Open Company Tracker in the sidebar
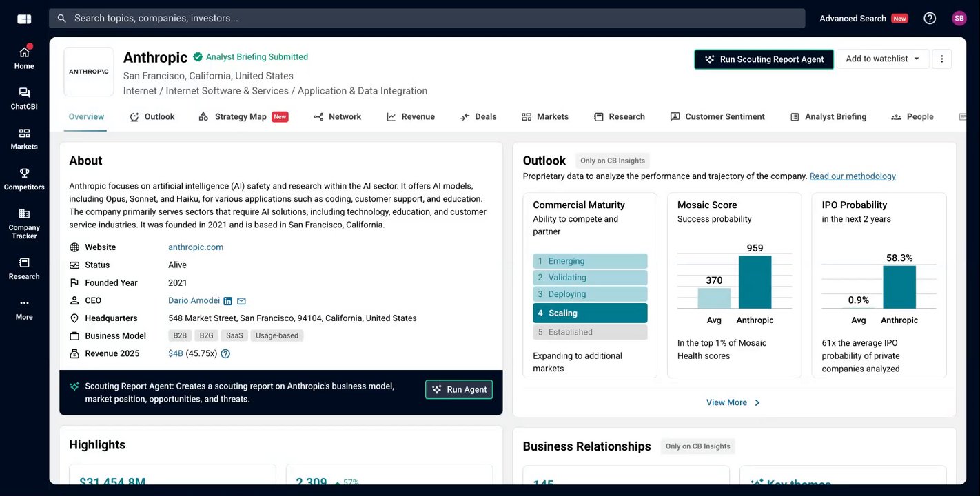The width and height of the screenshot is (980, 496). [x=24, y=223]
